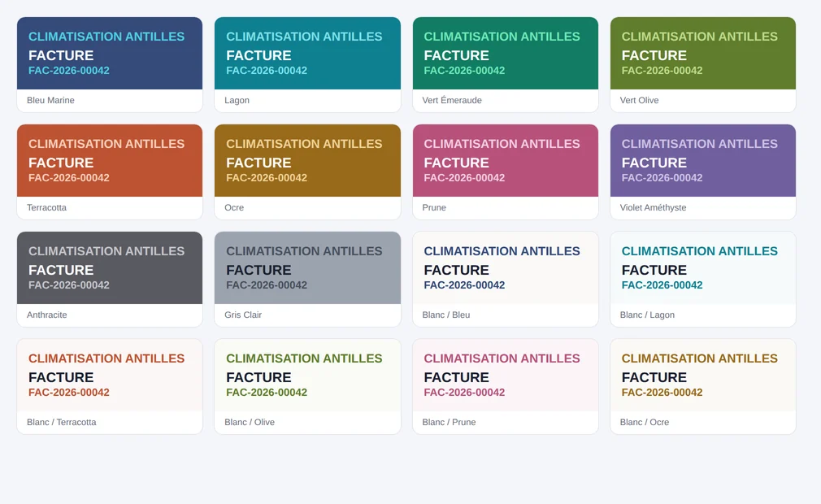Image resolution: width=821 pixels, height=504 pixels.
Task: Click the 'Blanc / Lagon' caption text
Action: [x=647, y=315]
